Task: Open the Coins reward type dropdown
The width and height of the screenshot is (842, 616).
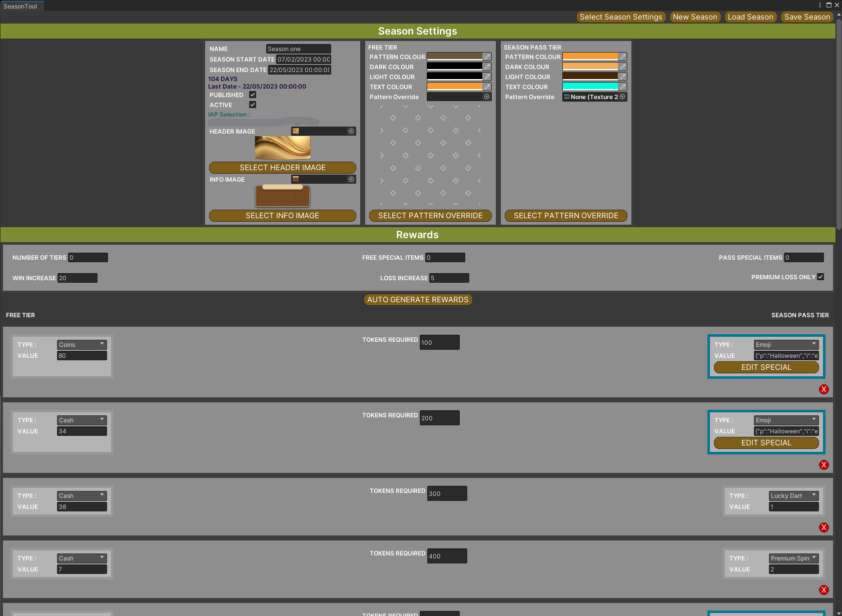Action: point(82,344)
